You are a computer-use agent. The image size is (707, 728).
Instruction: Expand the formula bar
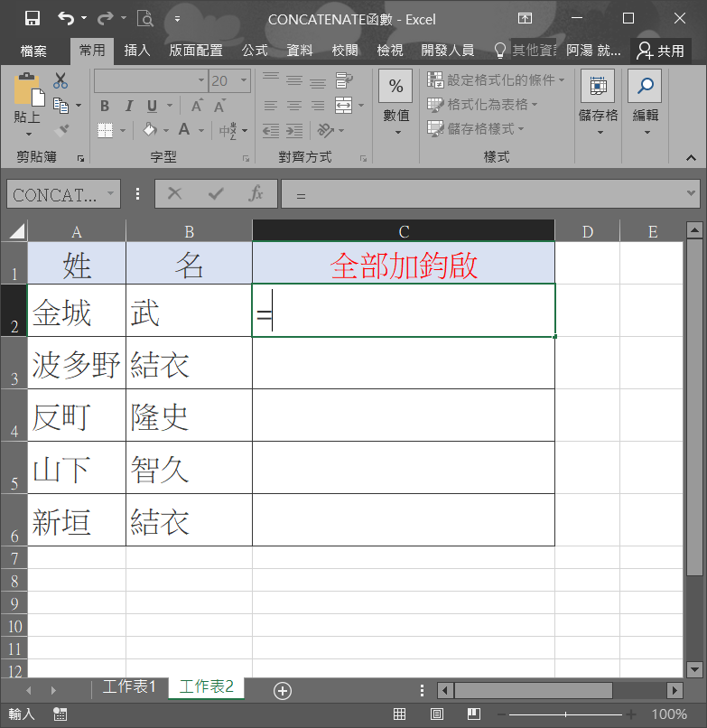click(691, 193)
